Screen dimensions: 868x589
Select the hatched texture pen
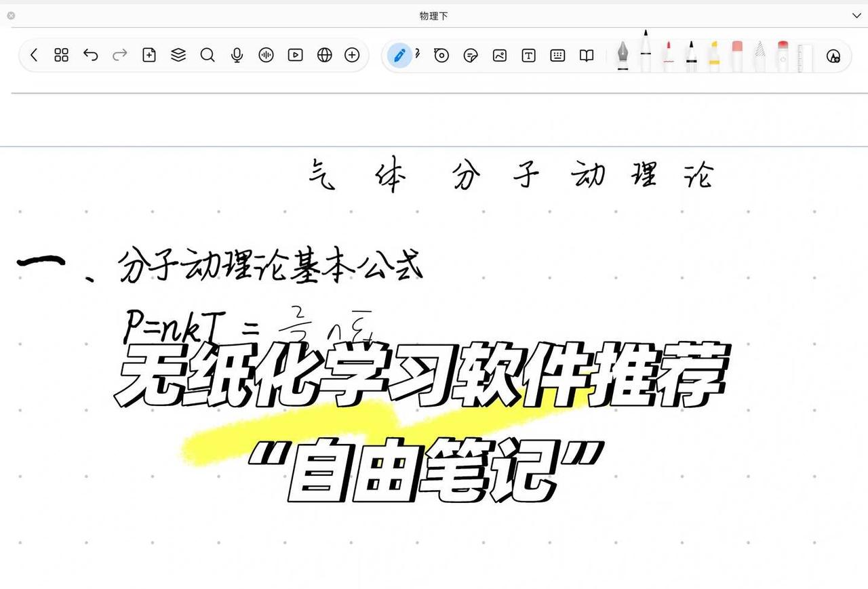[760, 56]
